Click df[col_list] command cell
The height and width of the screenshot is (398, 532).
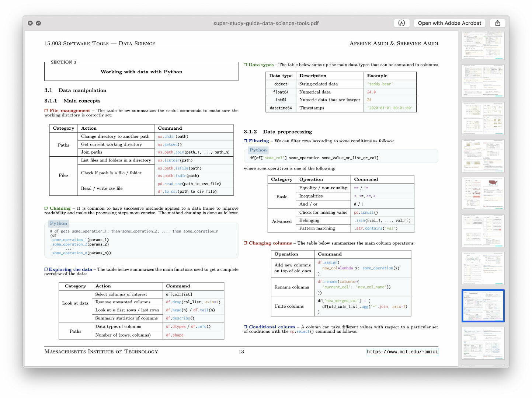click(x=193, y=294)
